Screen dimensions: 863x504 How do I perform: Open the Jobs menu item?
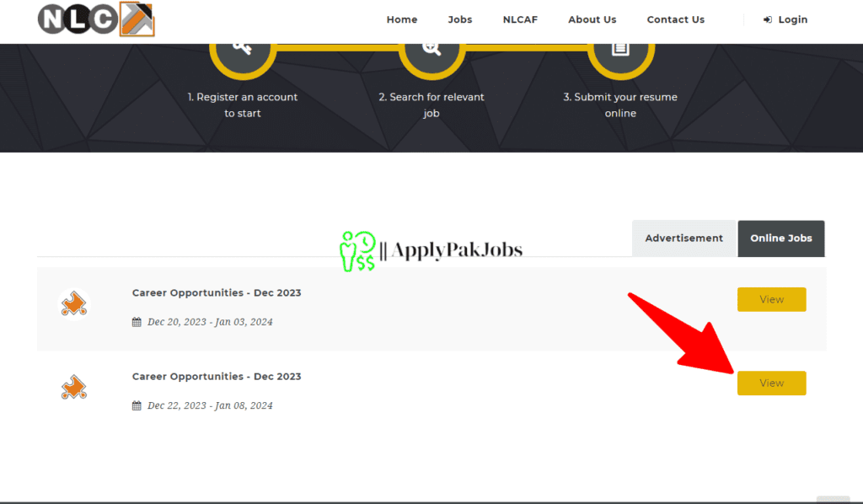click(459, 20)
